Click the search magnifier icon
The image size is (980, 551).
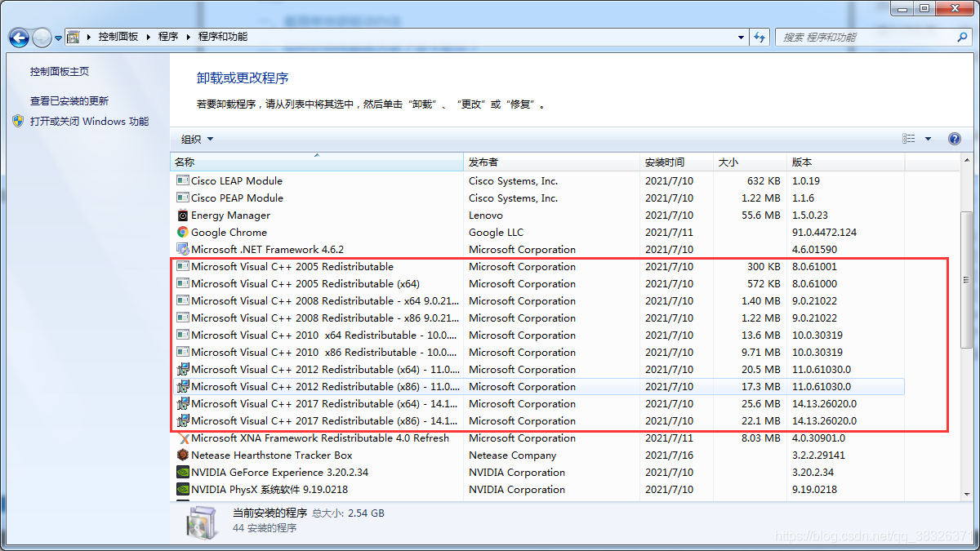coord(962,37)
